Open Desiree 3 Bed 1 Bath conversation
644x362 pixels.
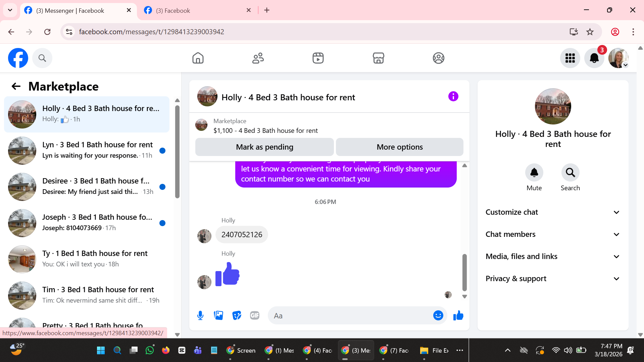click(87, 187)
